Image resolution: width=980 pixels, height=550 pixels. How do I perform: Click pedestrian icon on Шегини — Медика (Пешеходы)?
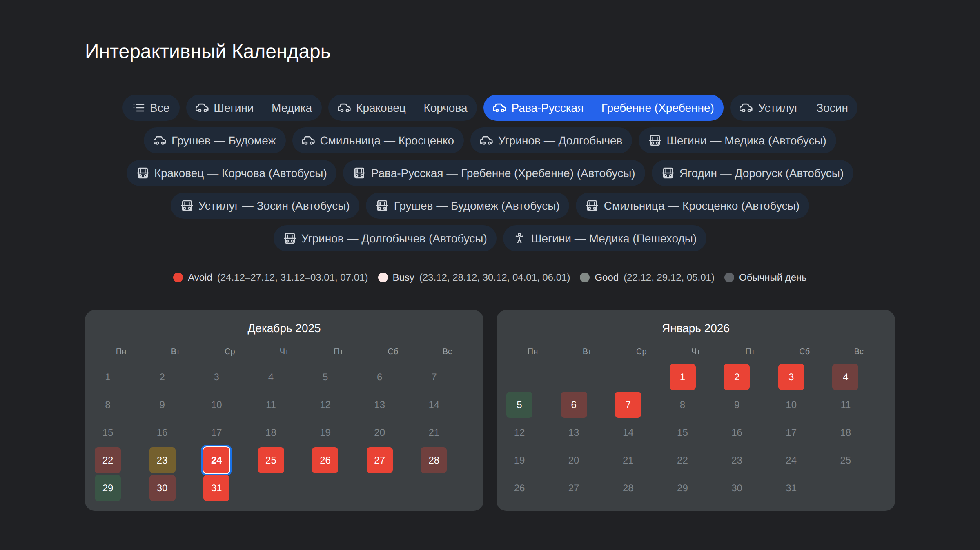pos(519,238)
